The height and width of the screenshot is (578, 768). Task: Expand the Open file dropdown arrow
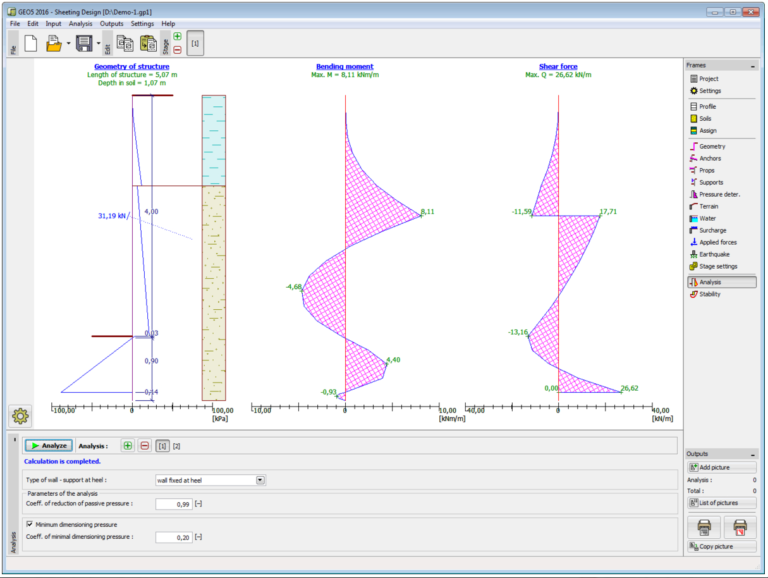click(x=68, y=43)
